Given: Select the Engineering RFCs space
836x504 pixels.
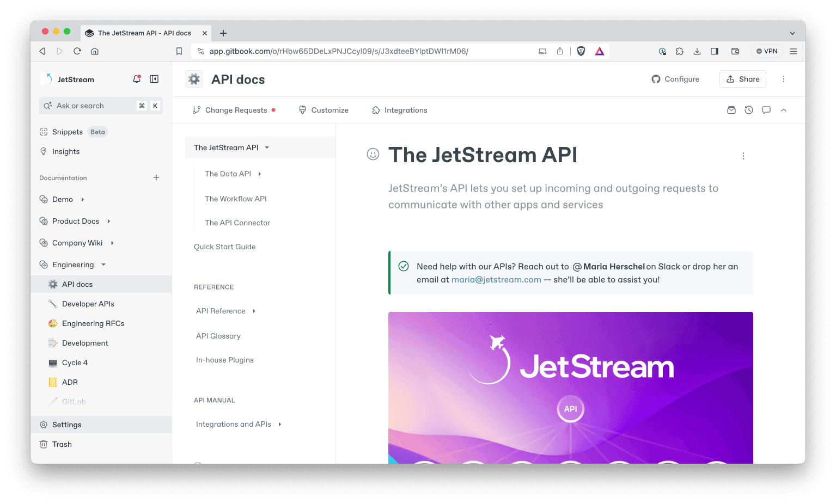Looking at the screenshot, I should [x=93, y=323].
